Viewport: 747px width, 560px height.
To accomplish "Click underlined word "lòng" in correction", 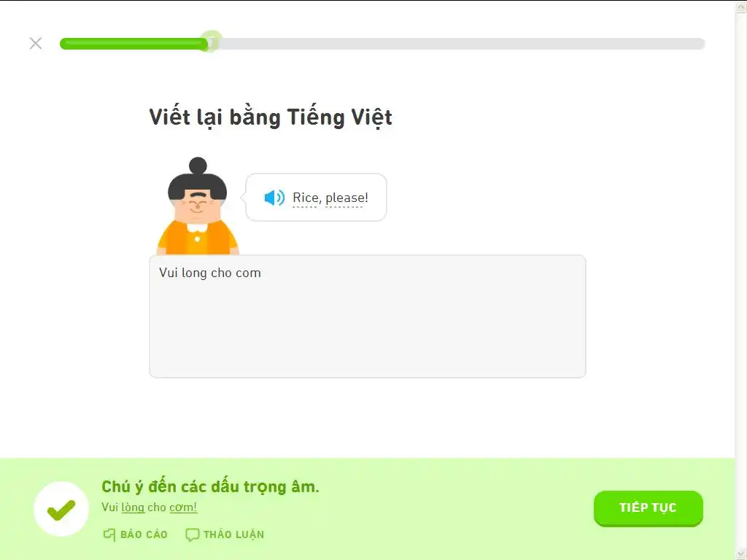I will (x=133, y=507).
